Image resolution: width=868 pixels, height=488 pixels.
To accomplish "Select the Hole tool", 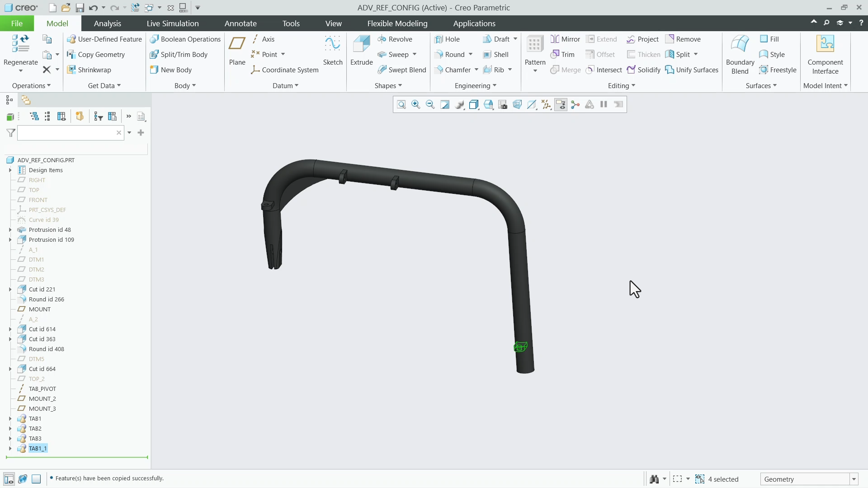I will point(447,39).
